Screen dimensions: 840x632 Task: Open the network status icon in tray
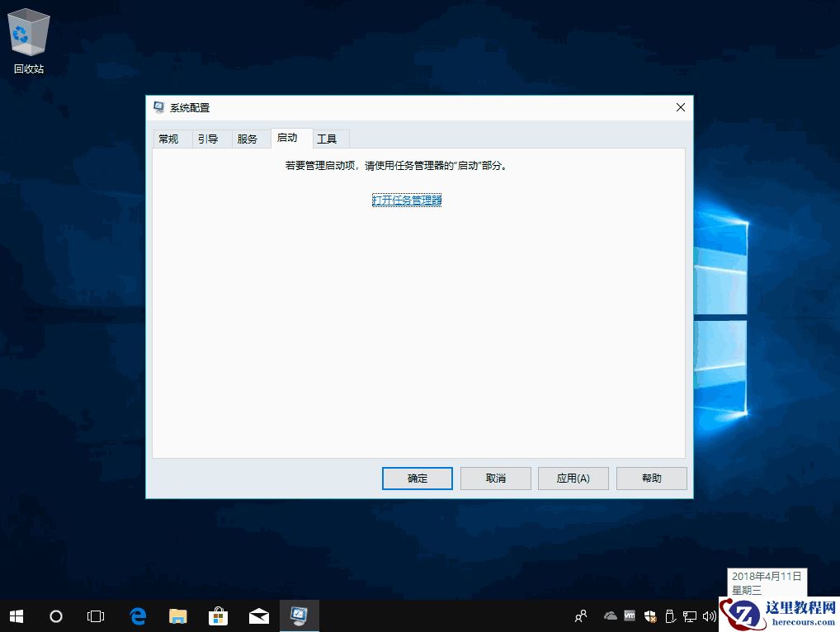coord(689,616)
